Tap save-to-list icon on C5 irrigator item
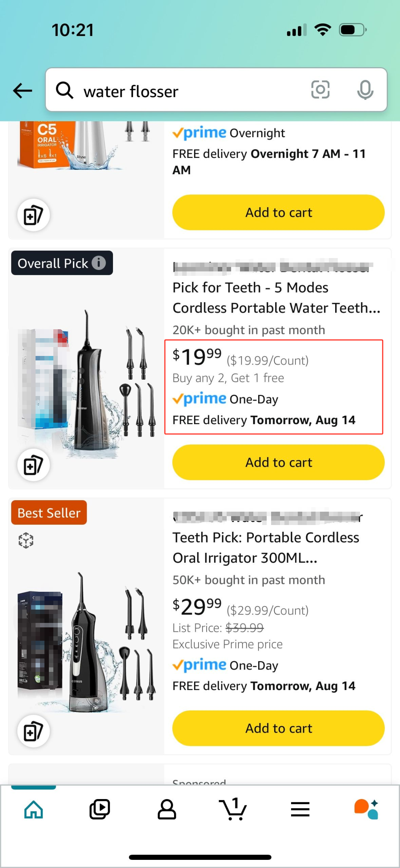Screen dimensions: 400x868 [33, 215]
